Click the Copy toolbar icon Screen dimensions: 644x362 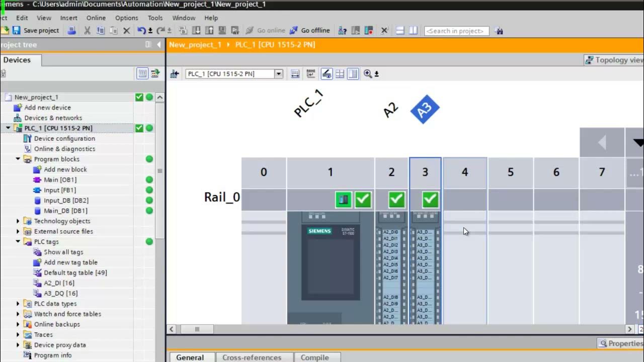tap(100, 31)
